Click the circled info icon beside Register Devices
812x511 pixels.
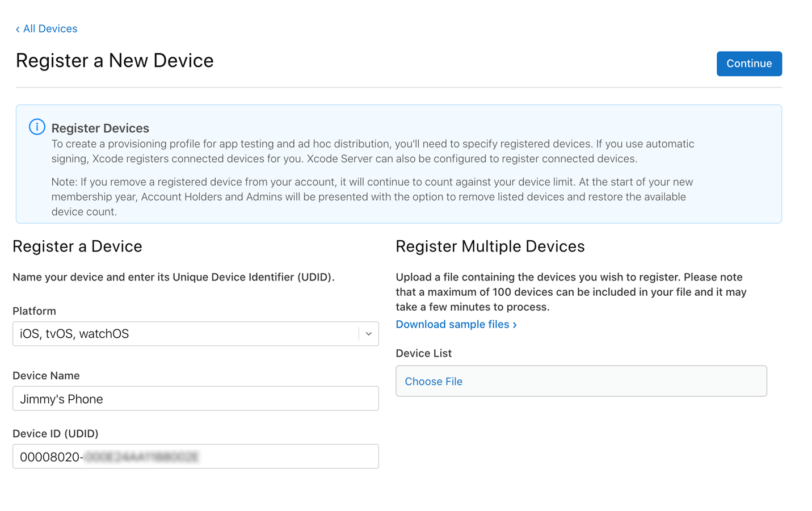tap(36, 127)
